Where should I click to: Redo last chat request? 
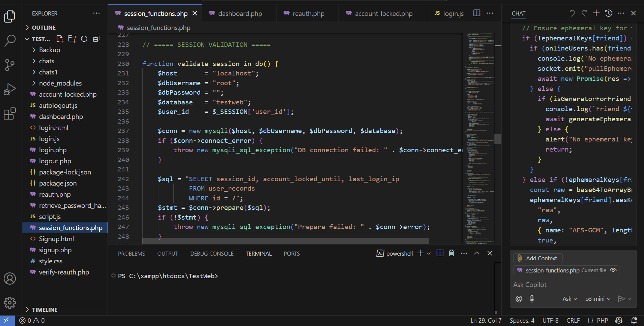tap(584, 13)
